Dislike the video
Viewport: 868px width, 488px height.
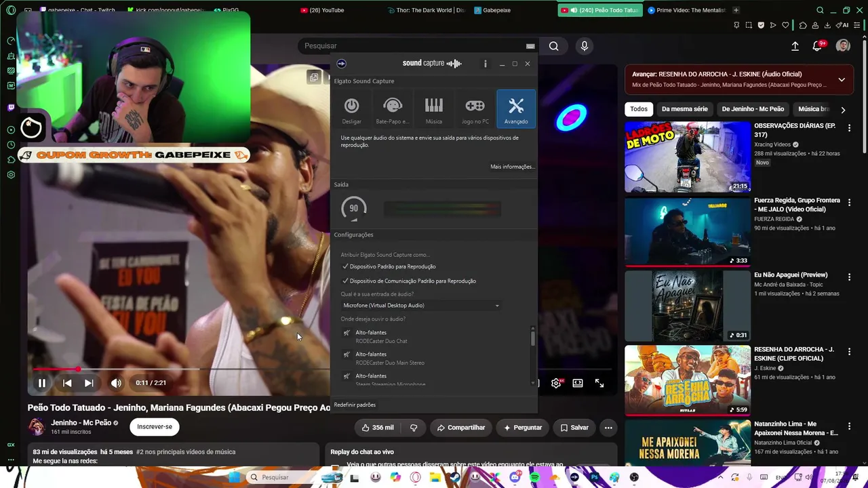414,428
